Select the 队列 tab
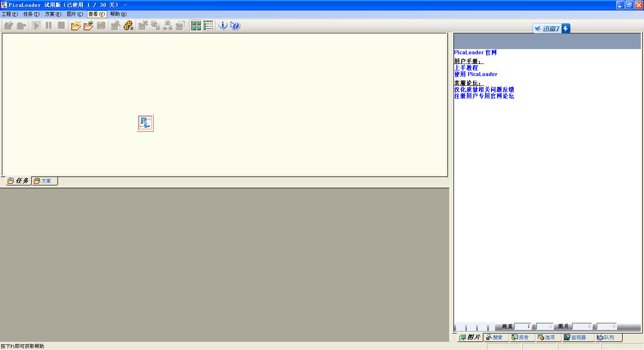This screenshot has height=350, width=644. pos(609,338)
